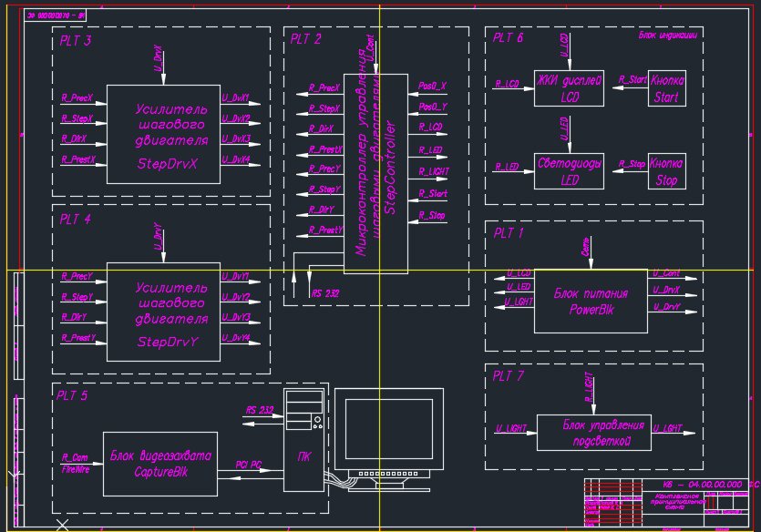This screenshot has width=761, height=532.
Task: Select the PLT 6 label
Action: tap(509, 37)
